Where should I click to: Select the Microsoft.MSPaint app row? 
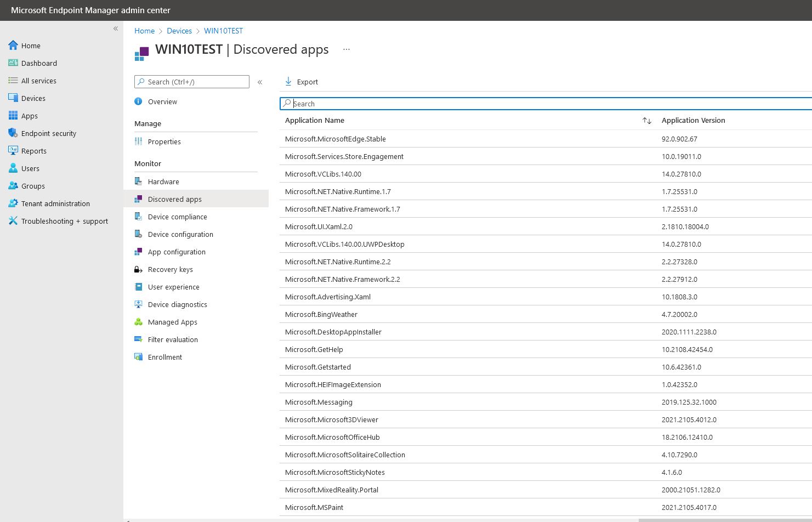[314, 507]
